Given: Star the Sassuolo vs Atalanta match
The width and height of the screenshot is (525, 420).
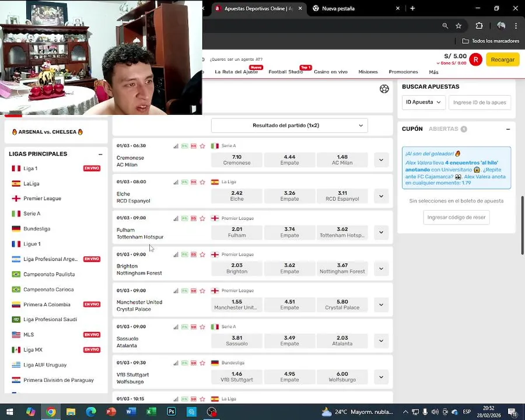Looking at the screenshot, I should click(x=202, y=327).
